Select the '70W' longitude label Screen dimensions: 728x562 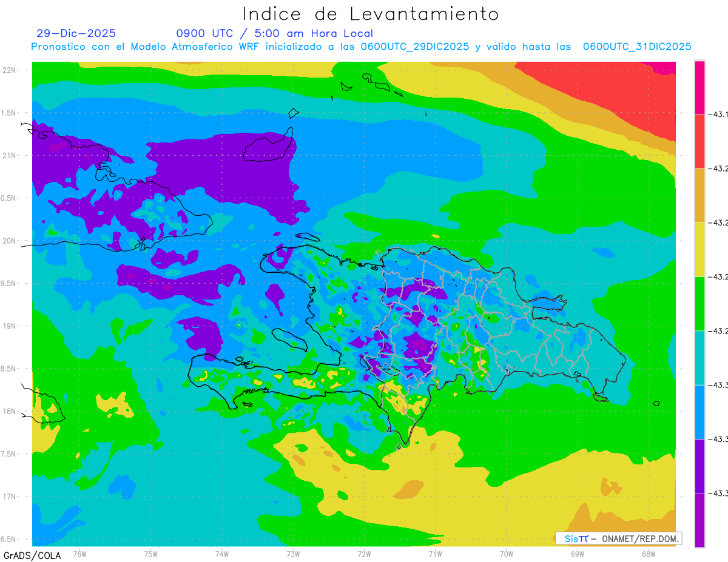point(507,553)
